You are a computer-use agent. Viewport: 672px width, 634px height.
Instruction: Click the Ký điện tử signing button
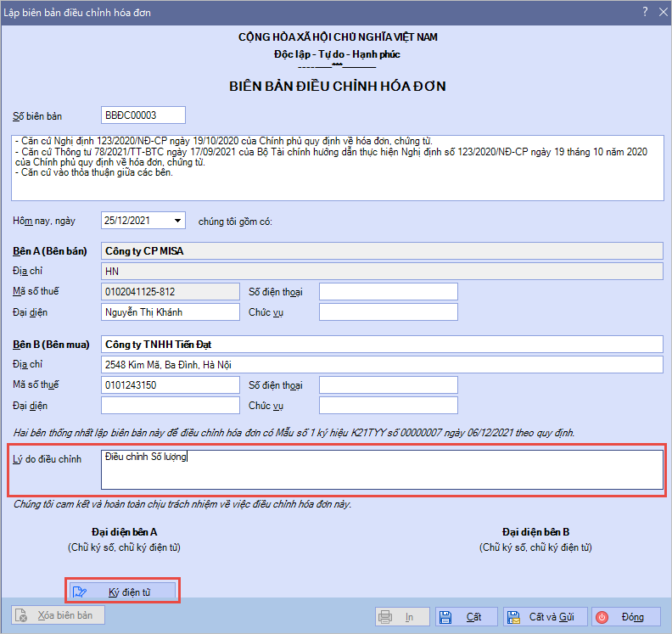pyautogui.click(x=123, y=591)
